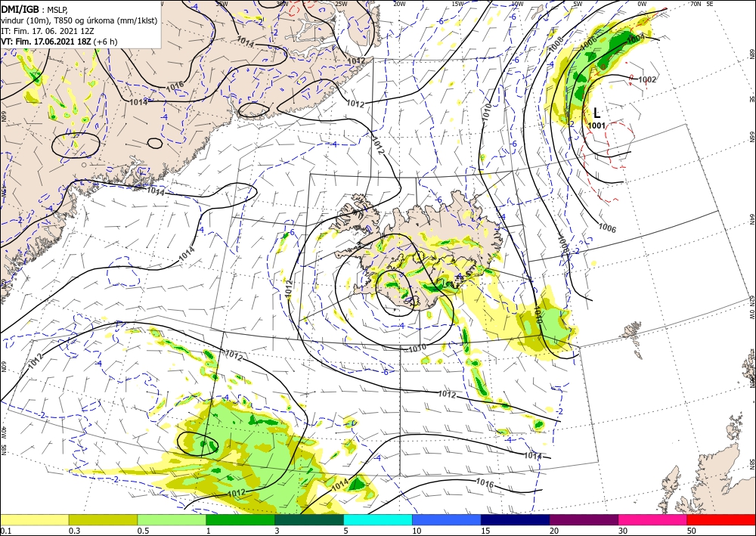Click the '10W' longitude label
This screenshot has width=756, height=536.
pos(517,4)
